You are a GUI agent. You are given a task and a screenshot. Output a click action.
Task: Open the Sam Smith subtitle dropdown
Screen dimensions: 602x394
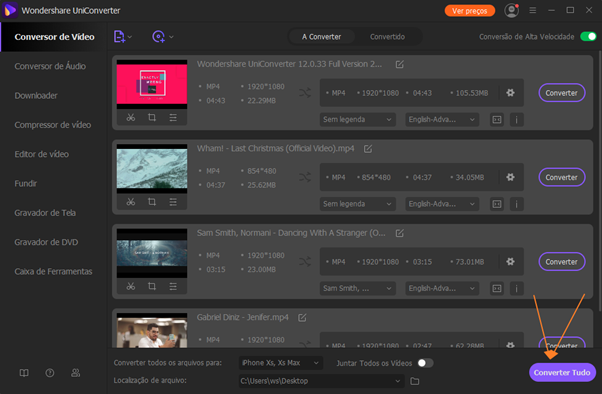point(357,288)
